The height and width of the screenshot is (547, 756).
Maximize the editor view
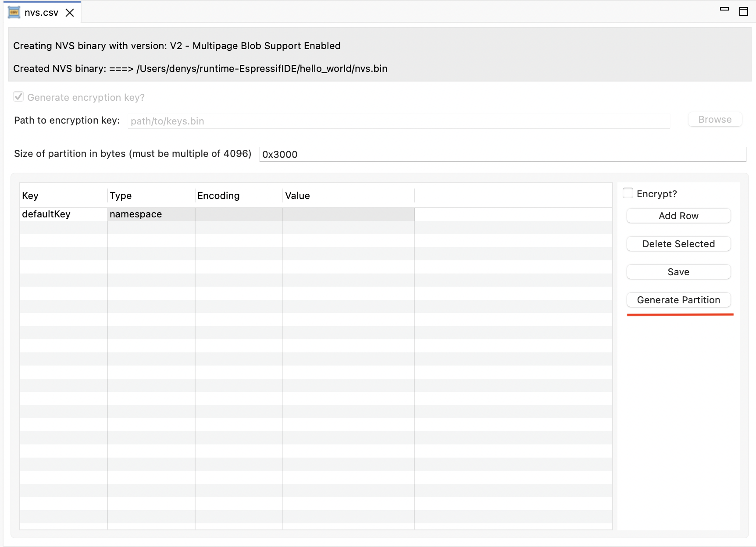tap(744, 11)
